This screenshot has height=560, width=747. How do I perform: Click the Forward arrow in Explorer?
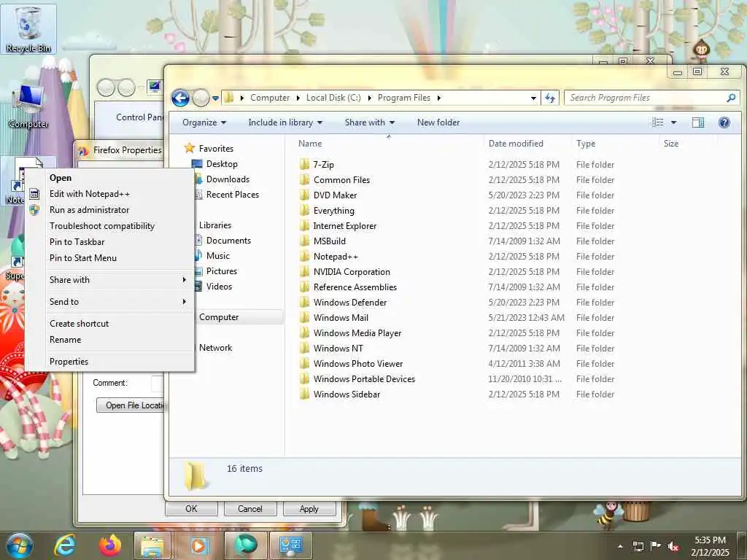201,98
